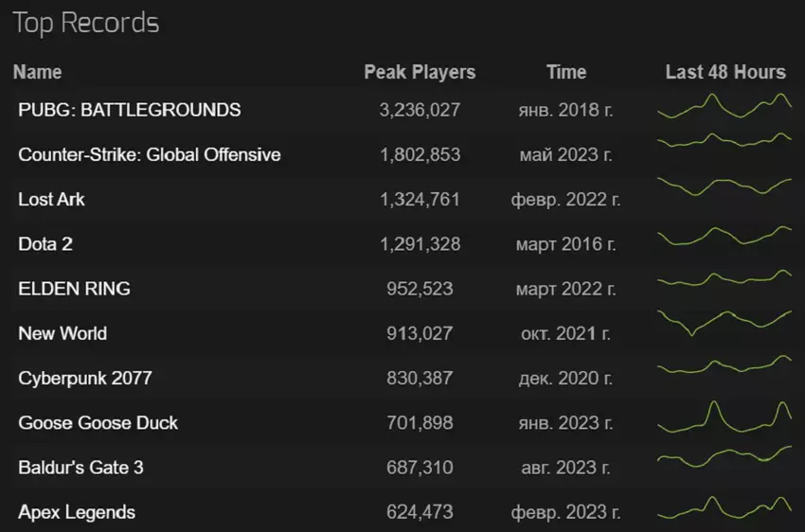The height and width of the screenshot is (532, 805).
Task: Open Counter-Strike: Global Offensive entry
Action: pyautogui.click(x=149, y=154)
